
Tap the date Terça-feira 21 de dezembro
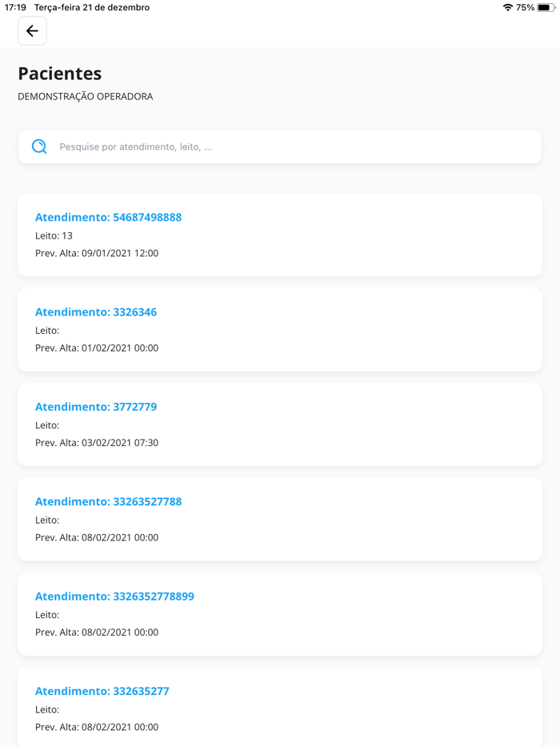coord(92,7)
